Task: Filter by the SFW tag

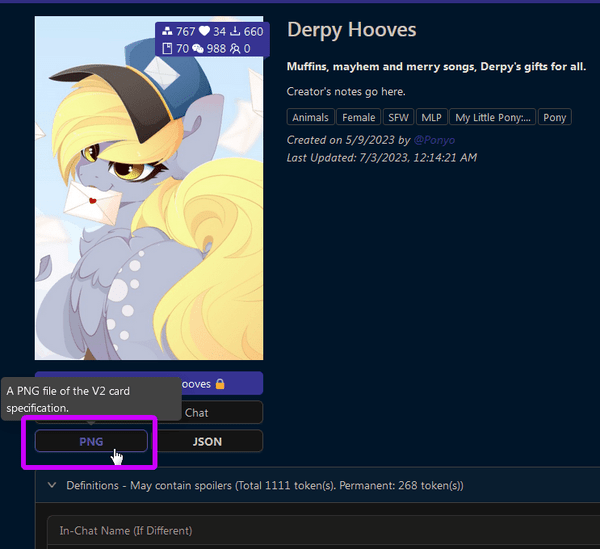Action: pos(398,118)
